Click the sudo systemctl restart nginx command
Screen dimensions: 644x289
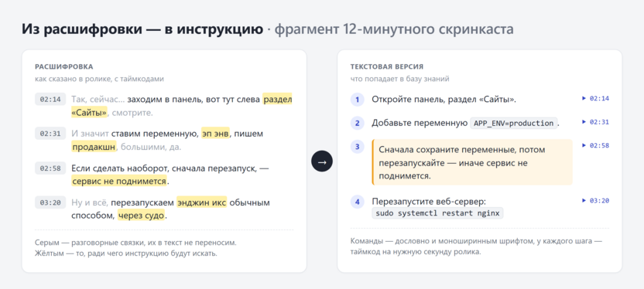(x=437, y=213)
